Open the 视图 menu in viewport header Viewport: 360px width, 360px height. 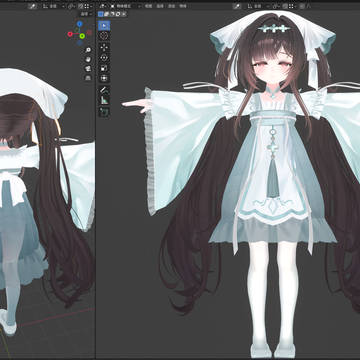(x=148, y=6)
